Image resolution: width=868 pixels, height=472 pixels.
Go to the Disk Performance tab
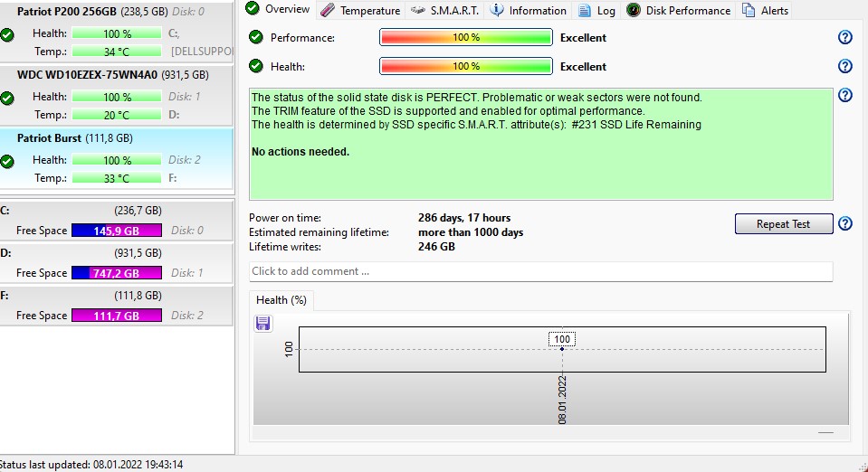(678, 11)
